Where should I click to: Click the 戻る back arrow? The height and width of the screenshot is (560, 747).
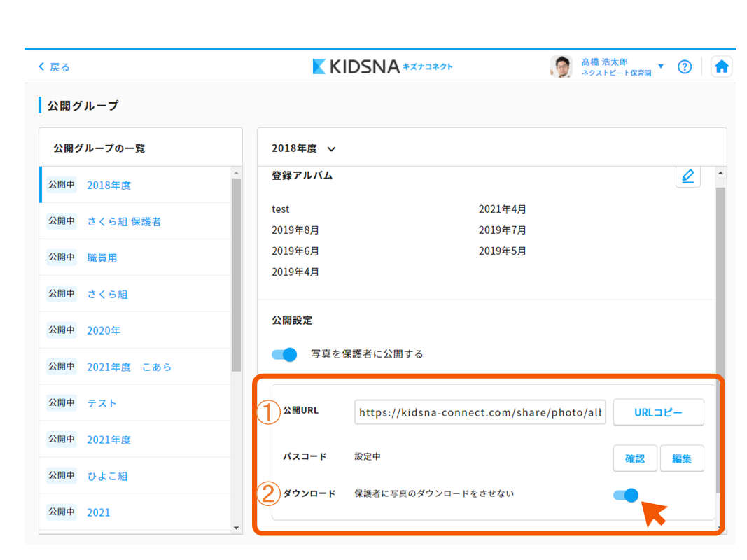pos(54,67)
